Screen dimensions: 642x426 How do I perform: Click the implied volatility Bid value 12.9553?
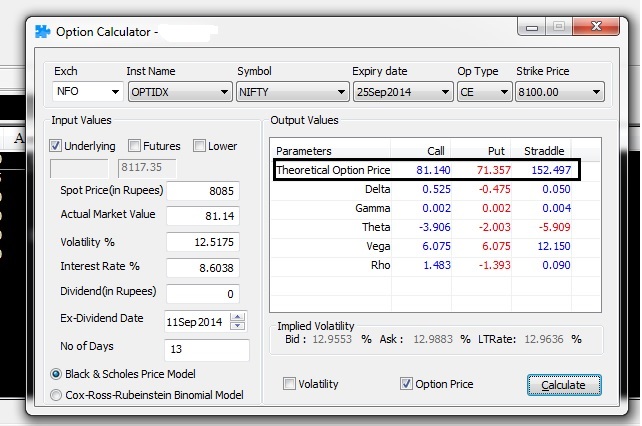pos(332,339)
